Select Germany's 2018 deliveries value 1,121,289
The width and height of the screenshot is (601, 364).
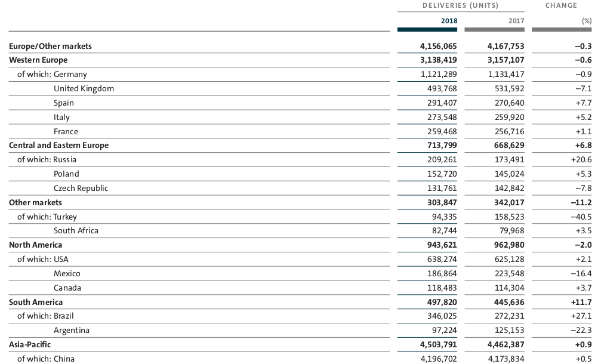(x=439, y=75)
